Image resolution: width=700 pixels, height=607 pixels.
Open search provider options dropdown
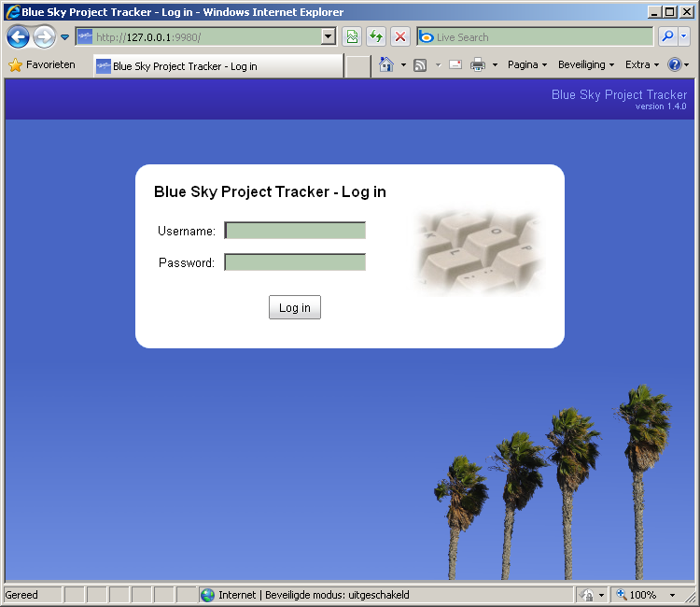[x=683, y=36]
